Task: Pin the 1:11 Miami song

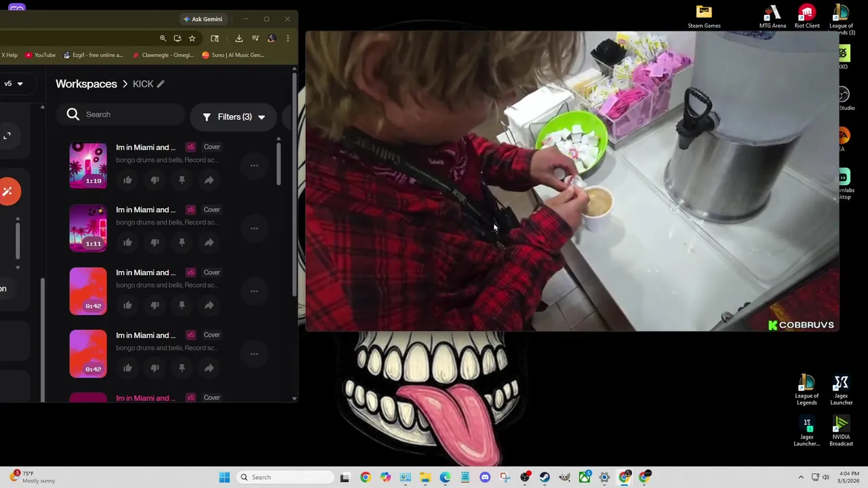Action: 182,243
